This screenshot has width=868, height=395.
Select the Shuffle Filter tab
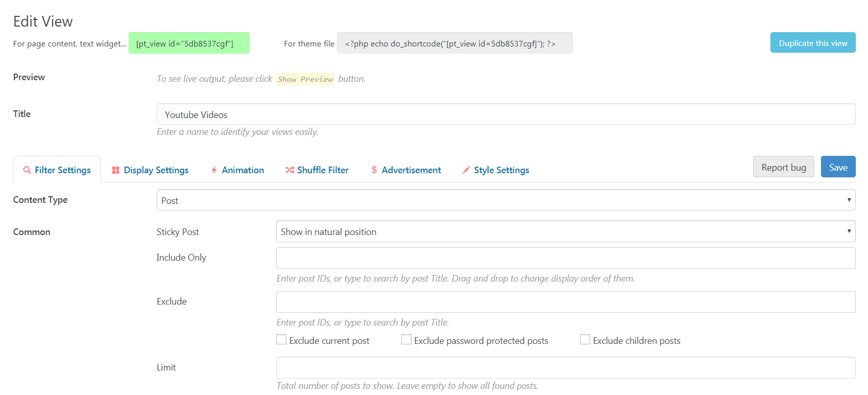[x=317, y=170]
